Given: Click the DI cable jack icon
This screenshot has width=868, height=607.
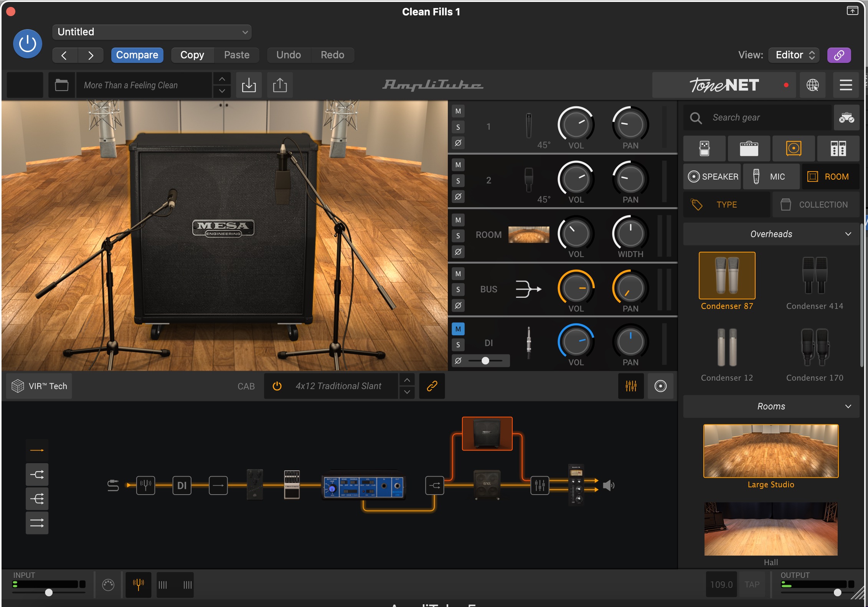Looking at the screenshot, I should pos(529,343).
